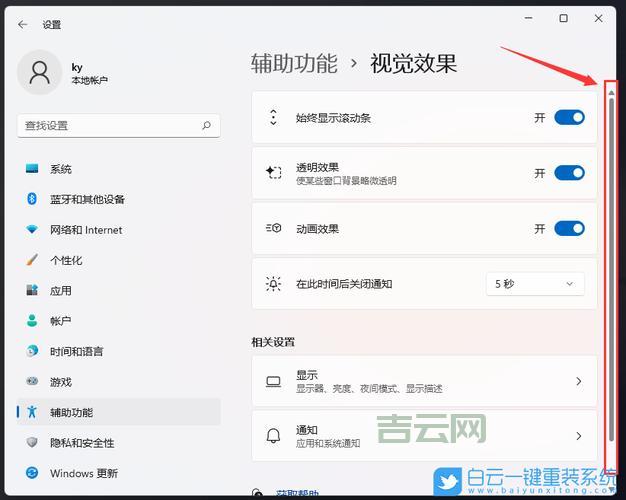Click the 动画效果 icon

tap(273, 228)
